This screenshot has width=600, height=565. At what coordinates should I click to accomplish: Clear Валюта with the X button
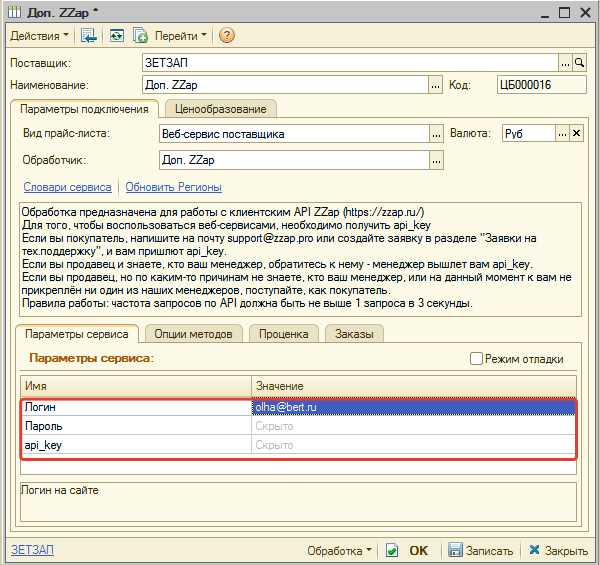pyautogui.click(x=576, y=134)
